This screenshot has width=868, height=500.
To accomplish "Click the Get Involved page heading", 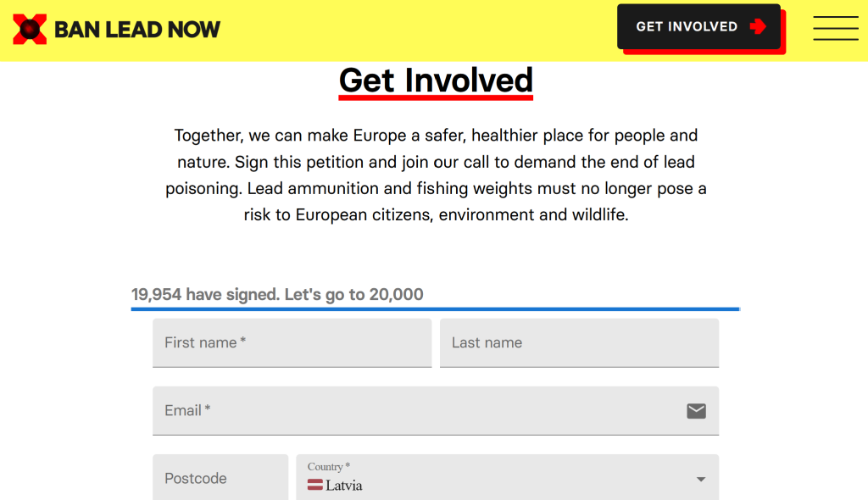I will pos(436,80).
